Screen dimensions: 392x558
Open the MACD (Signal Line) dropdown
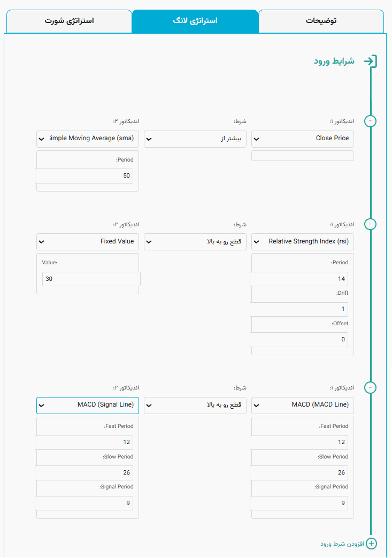[88, 405]
